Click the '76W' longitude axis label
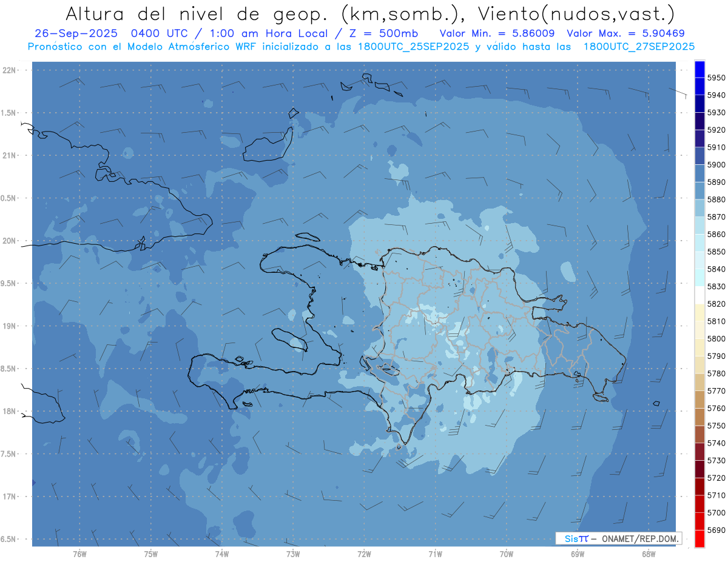 (79, 554)
